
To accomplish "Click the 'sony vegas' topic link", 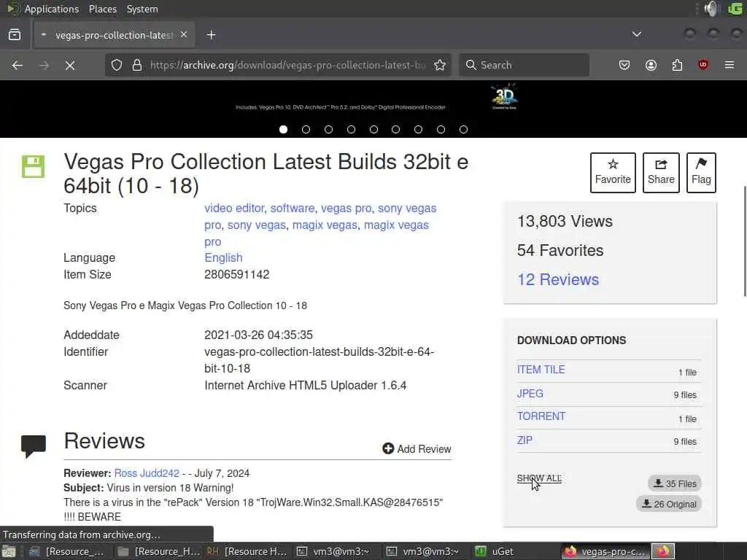I will click(256, 225).
